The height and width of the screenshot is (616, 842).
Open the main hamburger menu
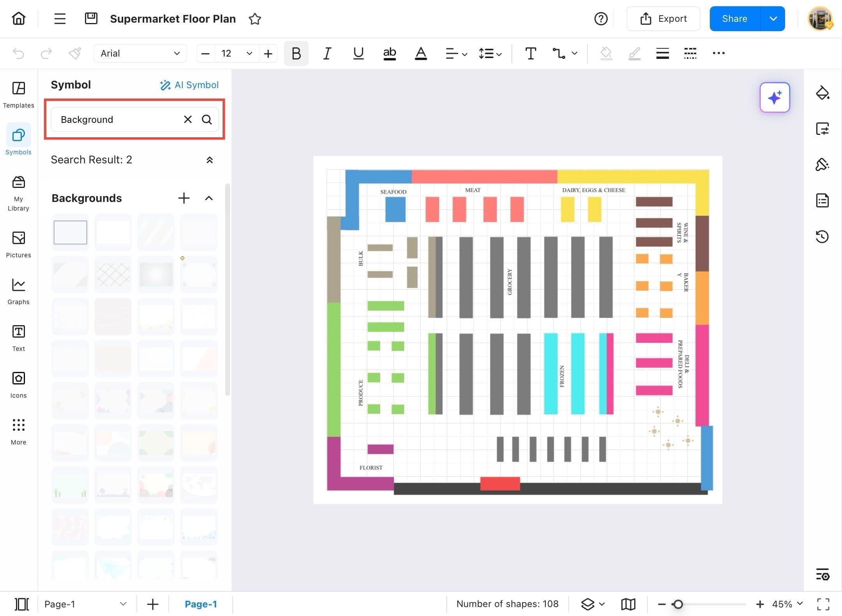tap(60, 19)
